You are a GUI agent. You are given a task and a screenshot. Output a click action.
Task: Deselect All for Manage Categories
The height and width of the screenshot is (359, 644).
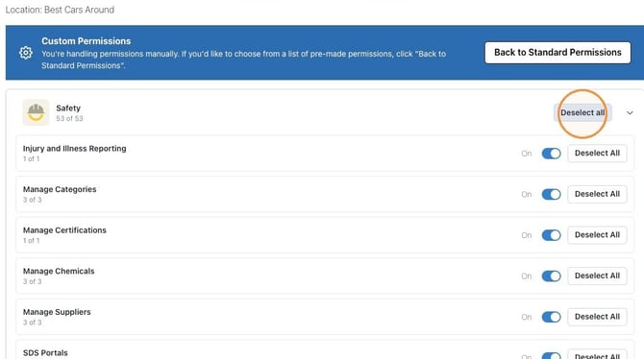(x=597, y=194)
